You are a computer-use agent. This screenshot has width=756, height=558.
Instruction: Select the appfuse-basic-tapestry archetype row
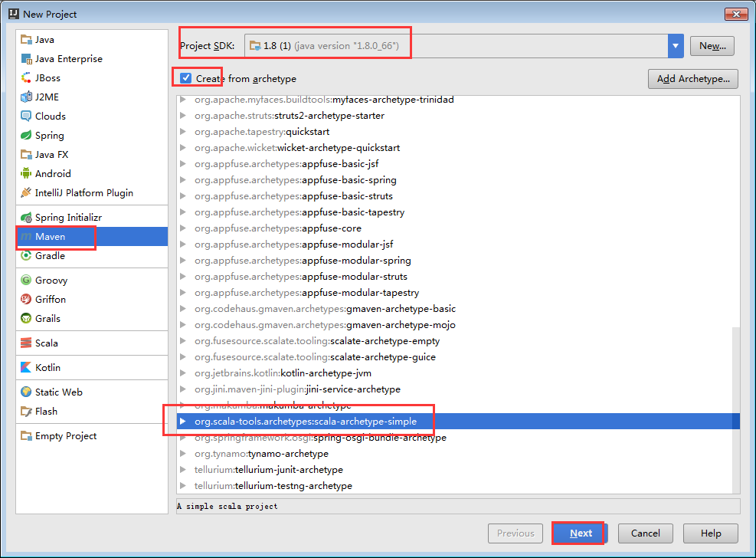point(458,212)
